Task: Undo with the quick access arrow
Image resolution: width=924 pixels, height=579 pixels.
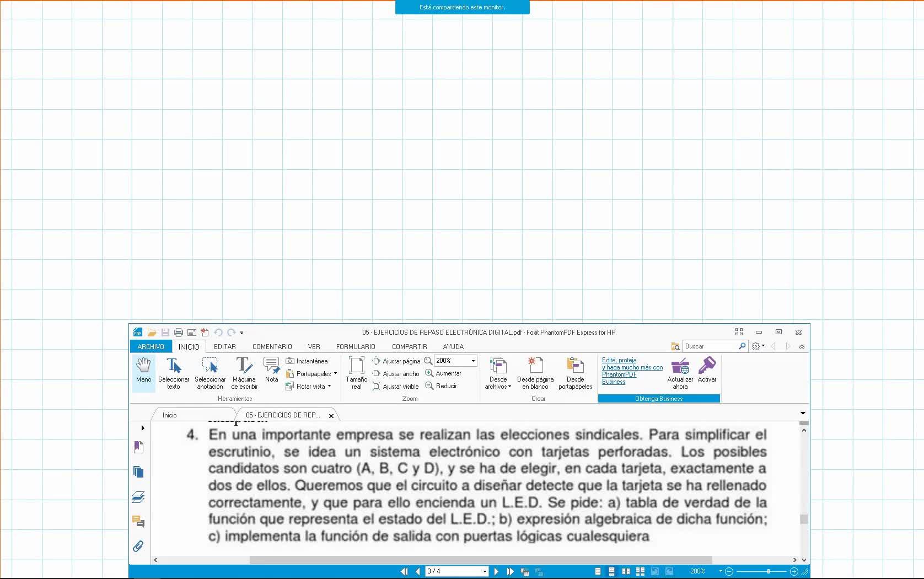Action: click(x=218, y=333)
